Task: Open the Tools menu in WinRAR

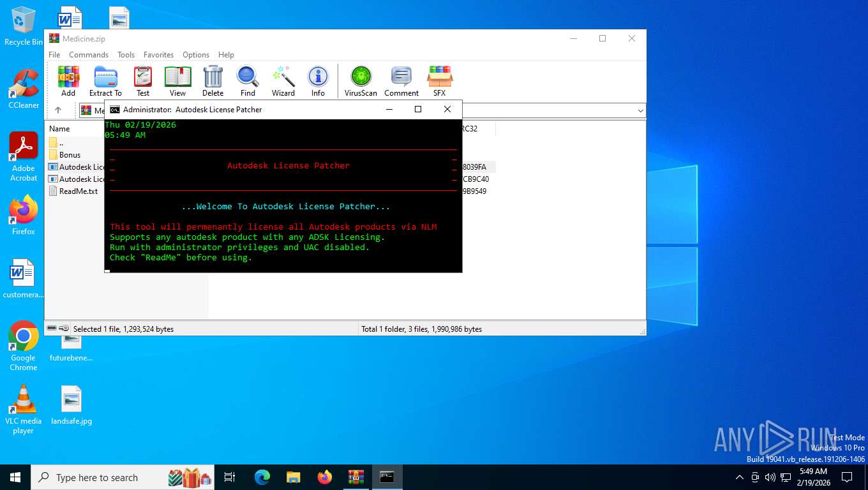Action: 126,55
